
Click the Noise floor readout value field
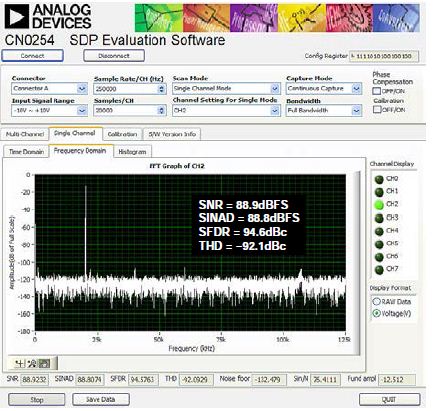coord(269,379)
